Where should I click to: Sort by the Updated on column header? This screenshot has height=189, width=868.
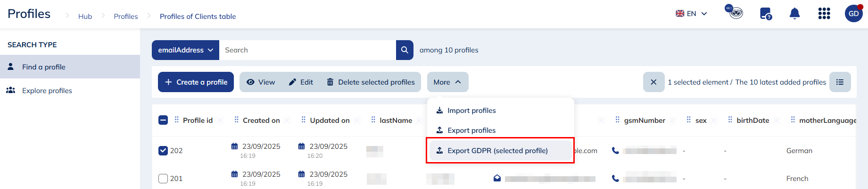(330, 120)
